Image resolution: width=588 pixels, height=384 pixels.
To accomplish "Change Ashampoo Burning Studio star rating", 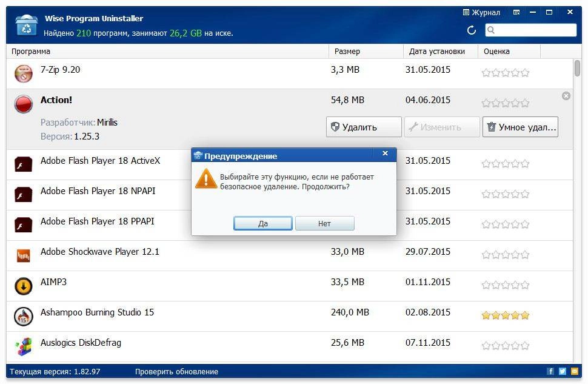I will click(x=505, y=315).
